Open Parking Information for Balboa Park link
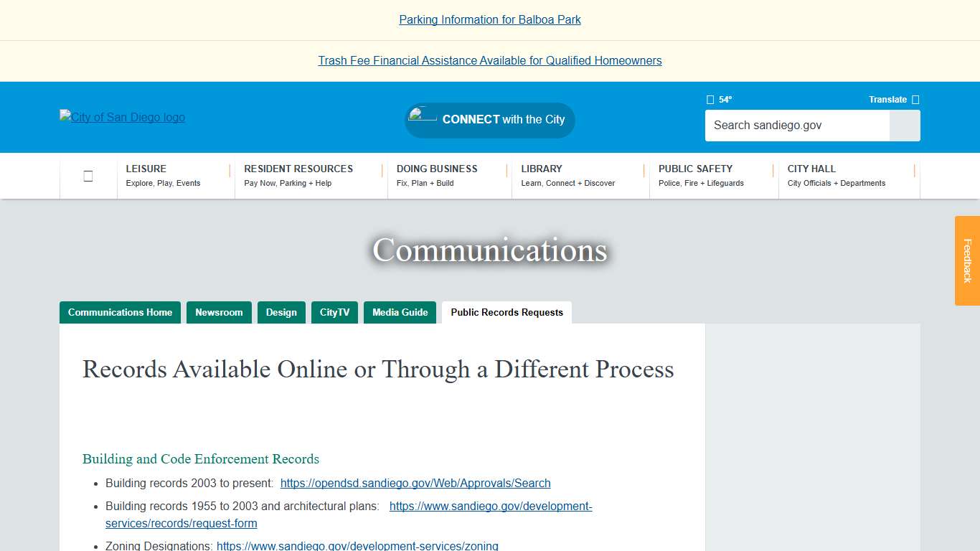 (490, 19)
